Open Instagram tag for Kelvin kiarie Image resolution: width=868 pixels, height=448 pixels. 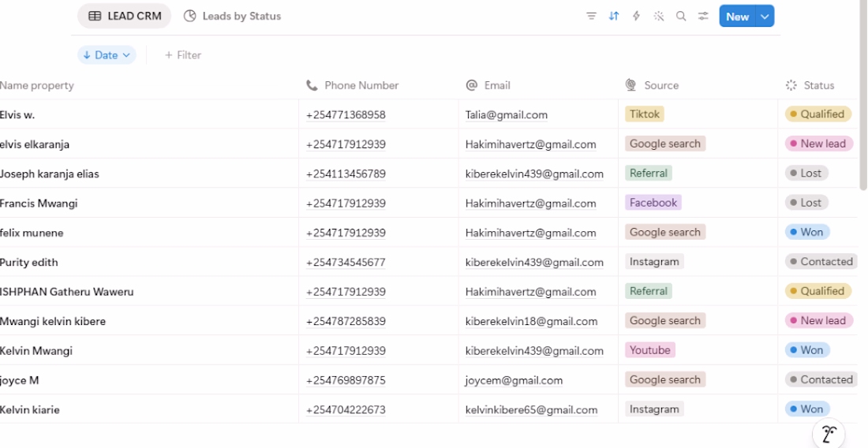654,409
